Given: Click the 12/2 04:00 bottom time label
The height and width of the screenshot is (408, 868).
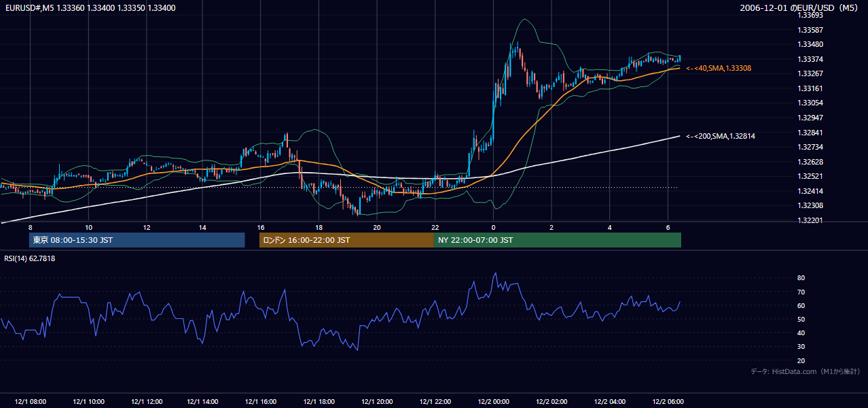Looking at the screenshot, I should click(x=609, y=401).
